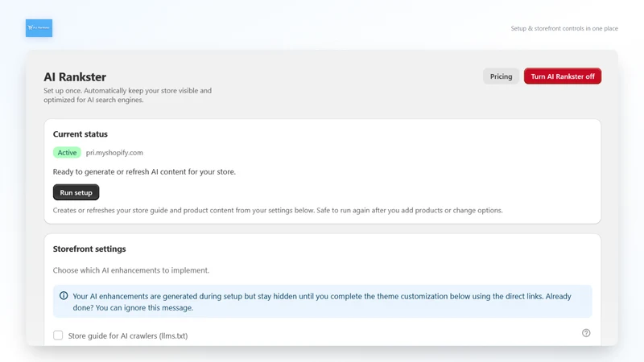Click the 'Ready to generate or refresh' status text

click(x=144, y=171)
